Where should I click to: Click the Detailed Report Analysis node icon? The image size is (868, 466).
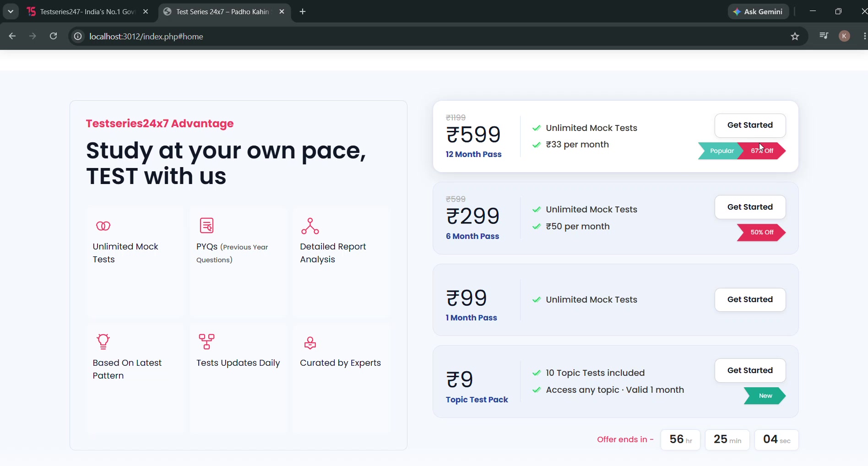[310, 226]
